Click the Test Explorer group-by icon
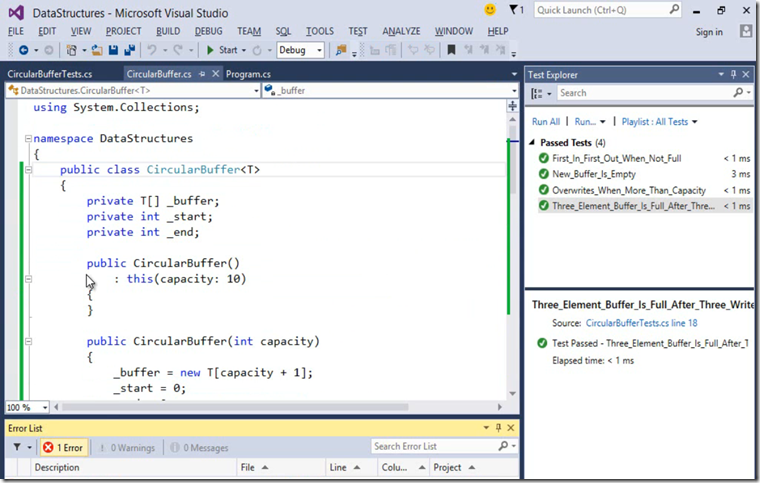Screen dimensions: 760x483 pos(537,93)
